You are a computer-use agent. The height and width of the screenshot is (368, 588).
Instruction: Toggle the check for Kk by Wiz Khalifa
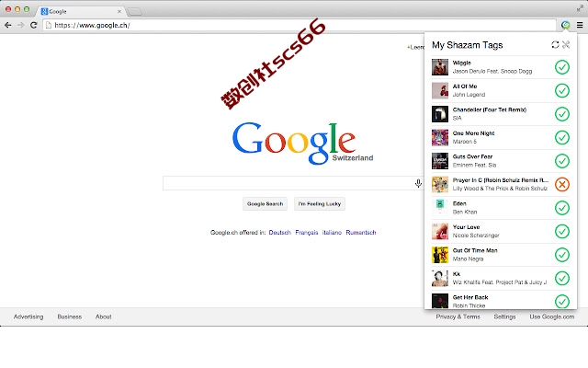click(562, 278)
